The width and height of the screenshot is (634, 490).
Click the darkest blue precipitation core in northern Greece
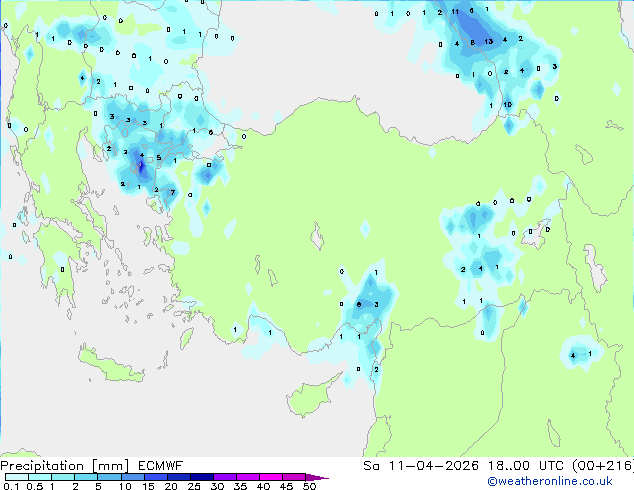141,167
